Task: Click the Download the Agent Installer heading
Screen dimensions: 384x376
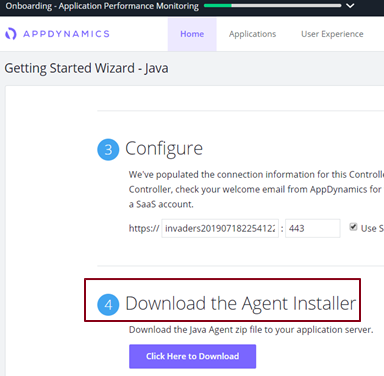Action: (241, 304)
